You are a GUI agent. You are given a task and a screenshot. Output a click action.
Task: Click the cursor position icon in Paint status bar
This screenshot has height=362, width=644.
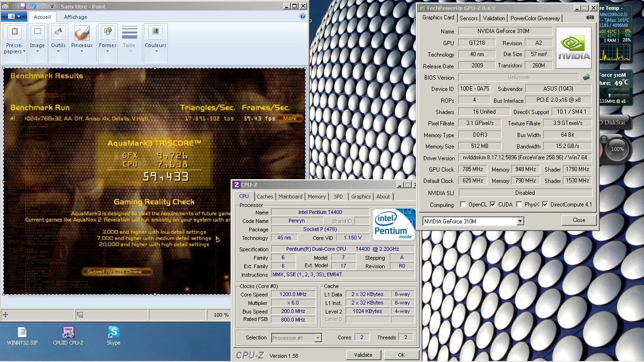click(x=5, y=314)
